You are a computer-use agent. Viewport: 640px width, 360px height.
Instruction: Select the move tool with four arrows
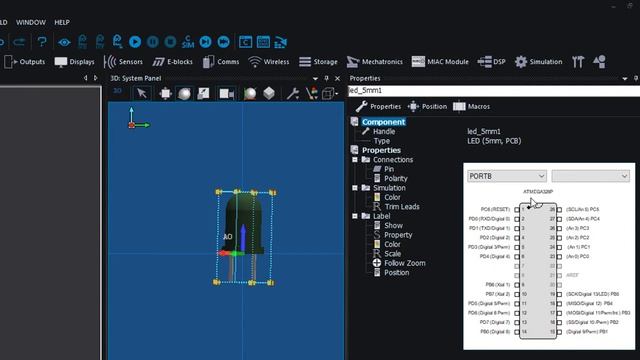pyautogui.click(x=165, y=93)
